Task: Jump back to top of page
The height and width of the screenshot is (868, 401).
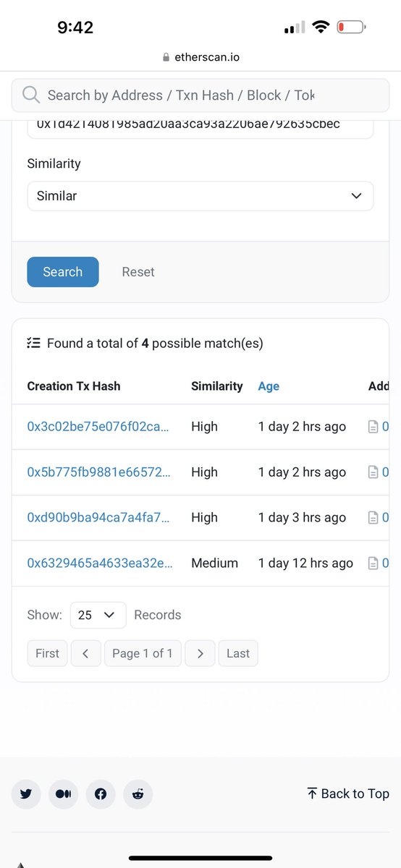Action: click(348, 793)
